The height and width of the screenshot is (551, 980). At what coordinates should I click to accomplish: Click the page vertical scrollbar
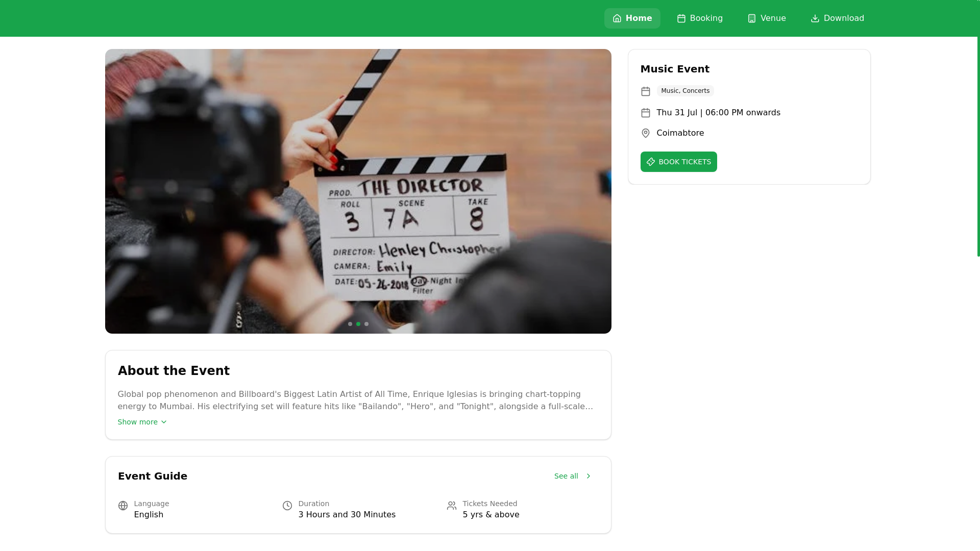coord(978,128)
